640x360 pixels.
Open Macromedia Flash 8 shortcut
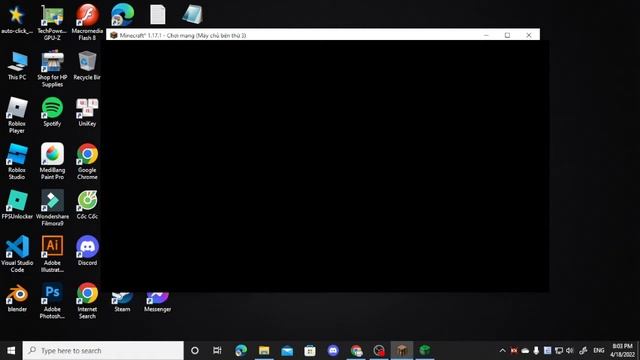point(87,22)
